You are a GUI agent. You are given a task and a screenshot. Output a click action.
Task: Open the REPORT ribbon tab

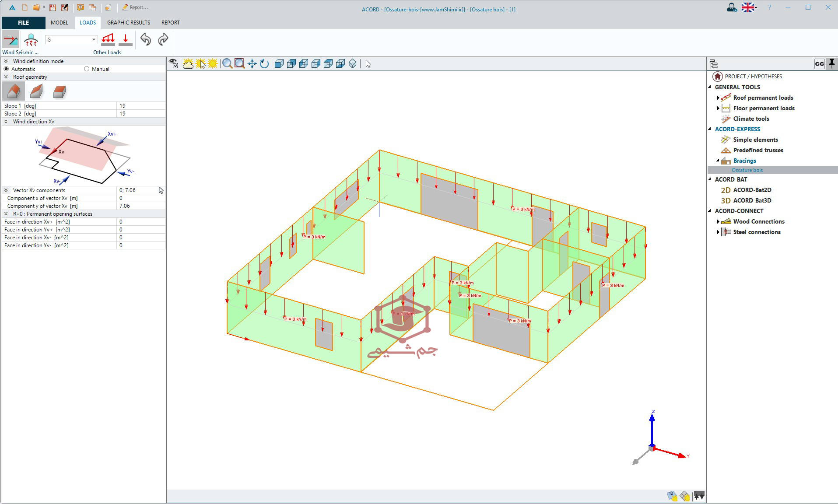(171, 23)
